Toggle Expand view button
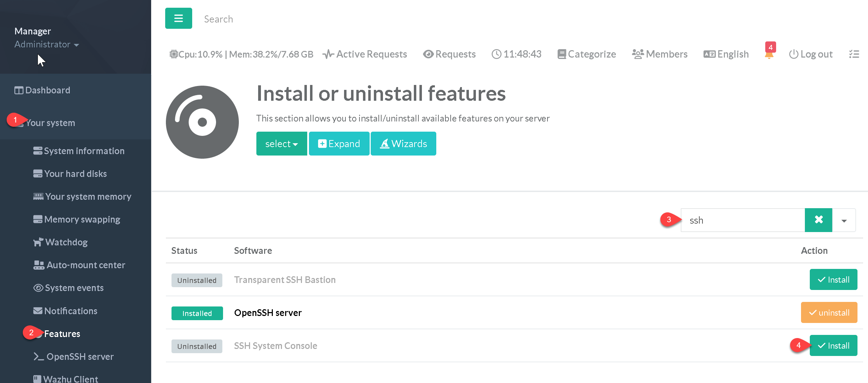 click(x=339, y=144)
